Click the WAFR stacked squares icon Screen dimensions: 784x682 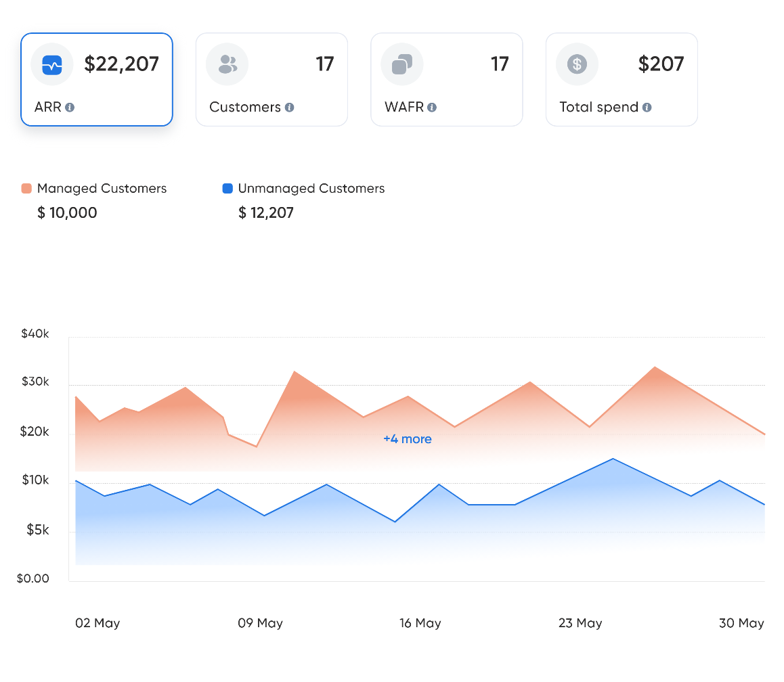pos(402,64)
